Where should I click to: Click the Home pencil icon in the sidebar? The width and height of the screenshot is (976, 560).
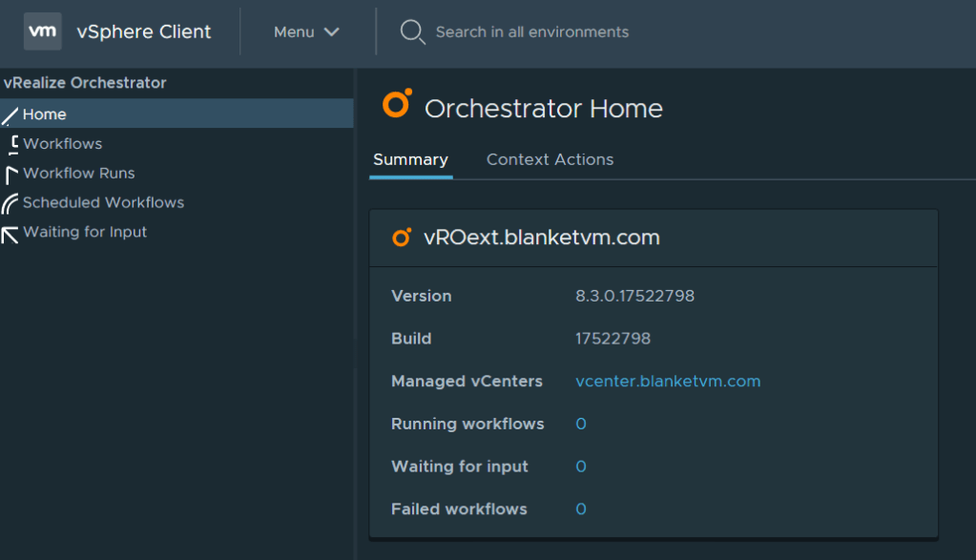9,114
